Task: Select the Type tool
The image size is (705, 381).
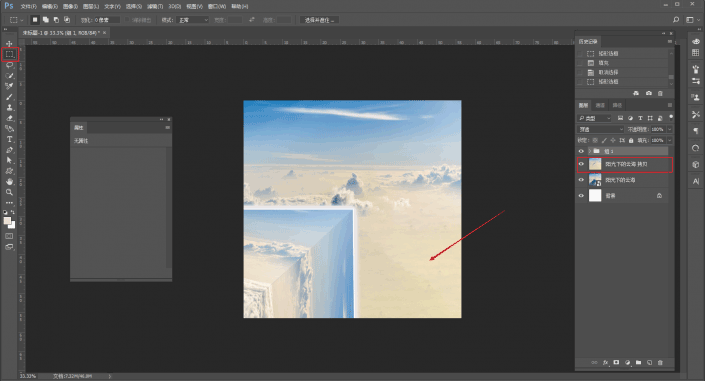Action: [9, 139]
